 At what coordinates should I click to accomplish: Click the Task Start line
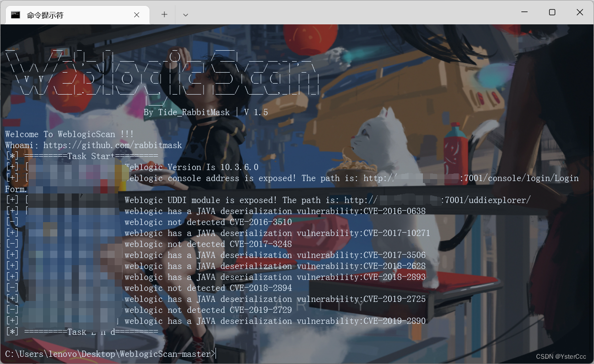point(82,156)
